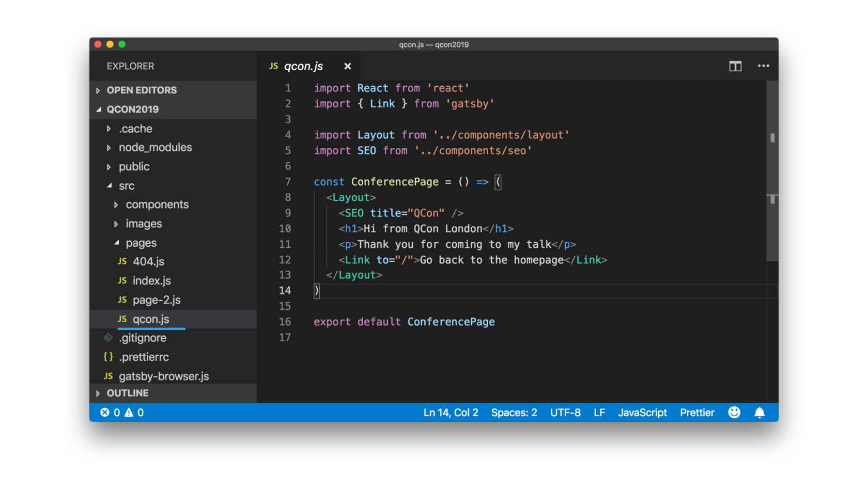Click the JS icon beside gatsby-browser.js
This screenshot has width=868, height=488.
click(109, 376)
